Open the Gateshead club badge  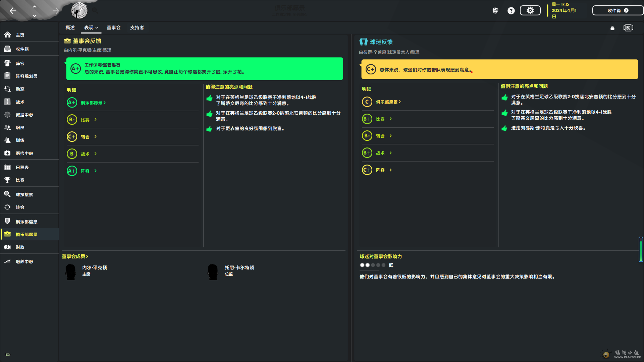[x=79, y=11]
